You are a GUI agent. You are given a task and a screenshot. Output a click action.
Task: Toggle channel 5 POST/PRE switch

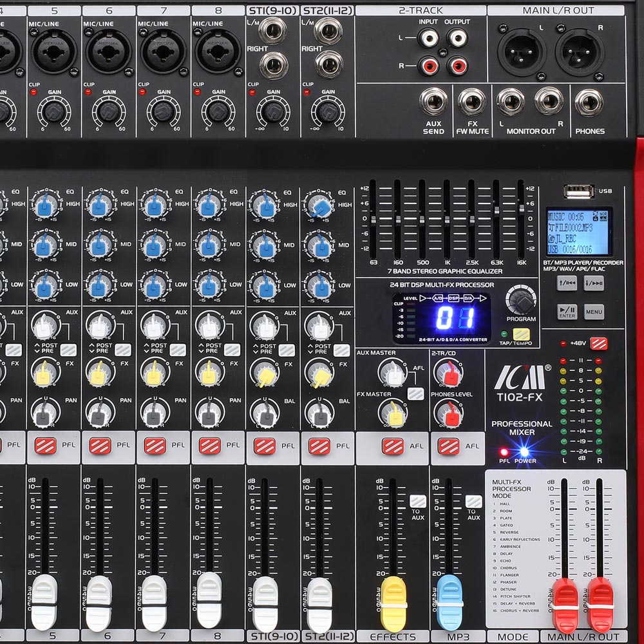click(68, 350)
